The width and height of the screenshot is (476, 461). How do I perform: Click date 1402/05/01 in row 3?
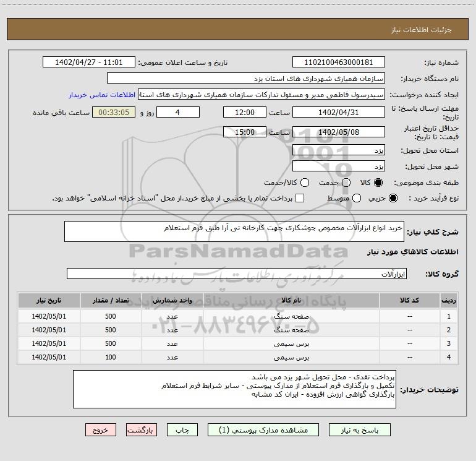pyautogui.click(x=49, y=343)
